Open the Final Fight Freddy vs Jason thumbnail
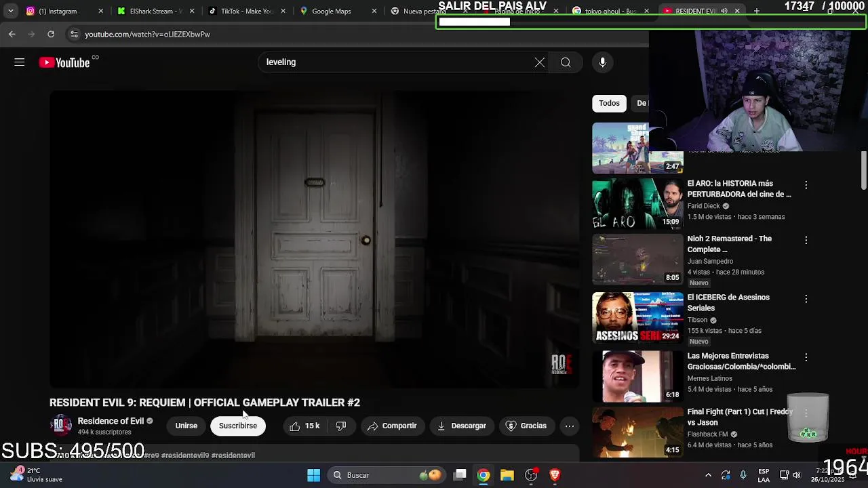 [x=637, y=432]
